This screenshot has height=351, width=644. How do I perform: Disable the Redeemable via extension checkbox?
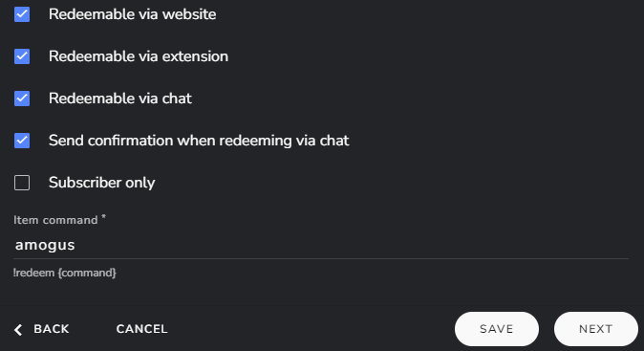(22, 56)
